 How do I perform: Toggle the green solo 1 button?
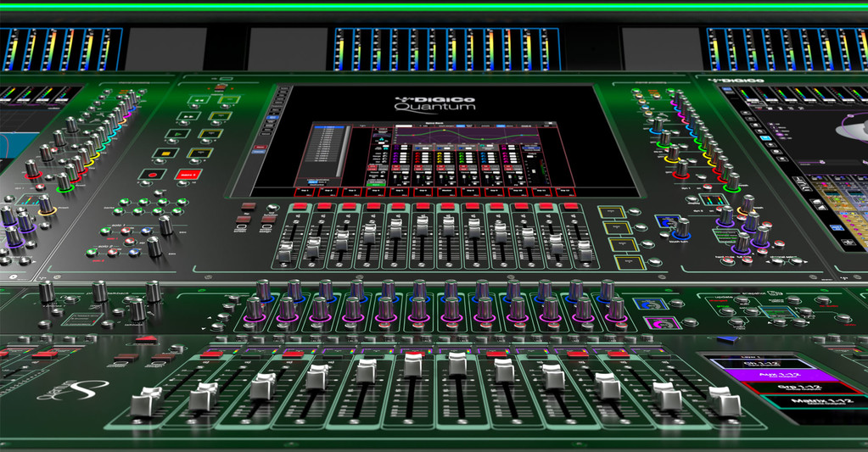coord(106,232)
